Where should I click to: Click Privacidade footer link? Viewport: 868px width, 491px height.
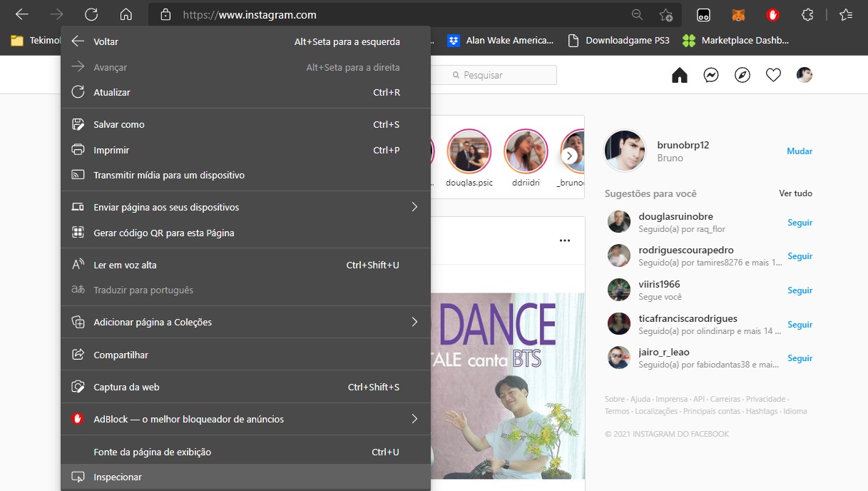(x=765, y=400)
